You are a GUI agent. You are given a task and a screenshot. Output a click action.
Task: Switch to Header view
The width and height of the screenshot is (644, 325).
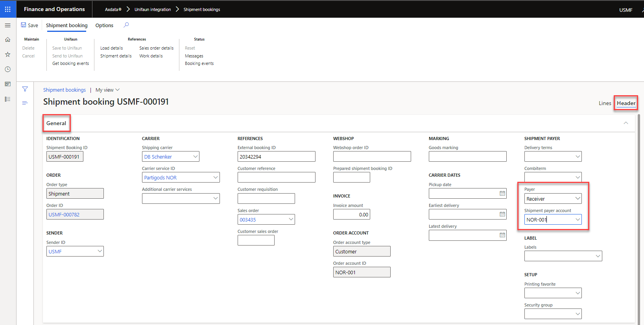626,103
